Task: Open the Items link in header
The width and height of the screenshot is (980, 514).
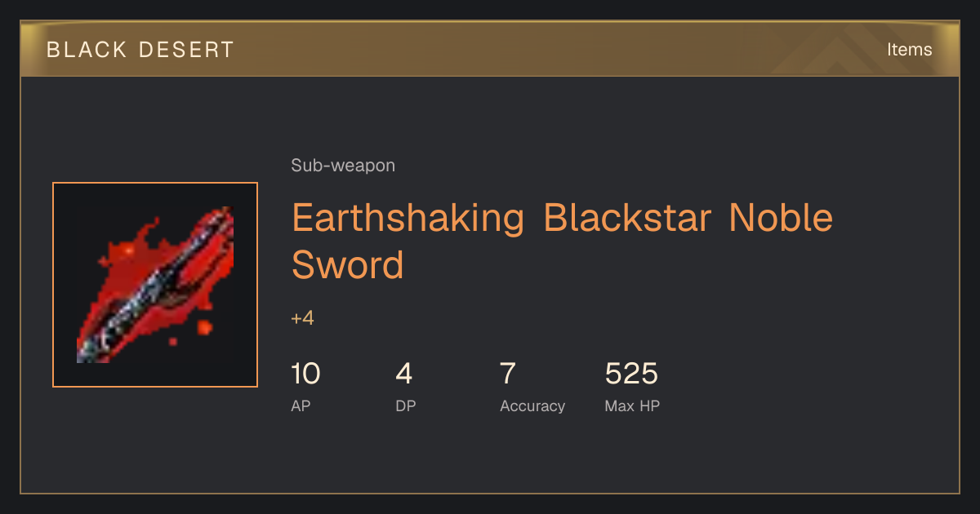Action: pyautogui.click(x=909, y=49)
